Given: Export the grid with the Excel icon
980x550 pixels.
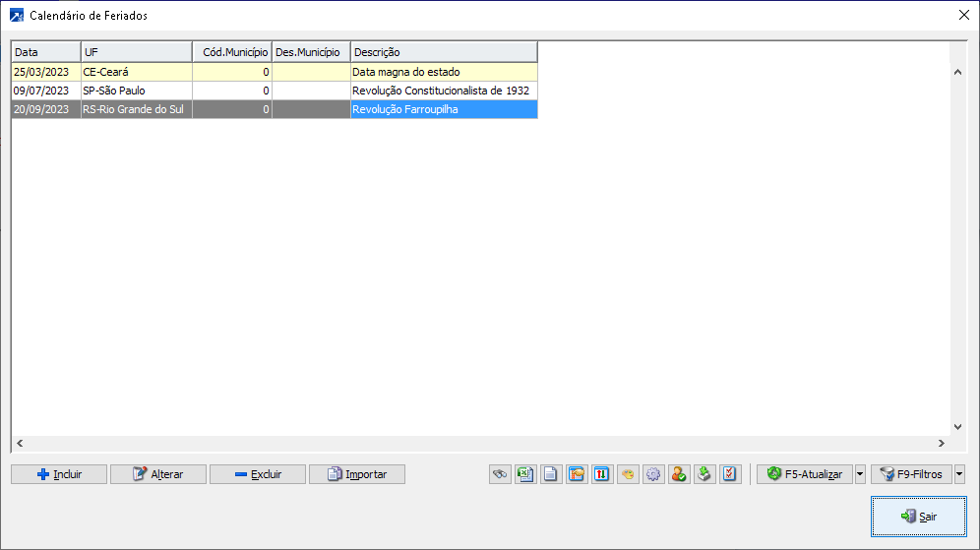Looking at the screenshot, I should [525, 474].
